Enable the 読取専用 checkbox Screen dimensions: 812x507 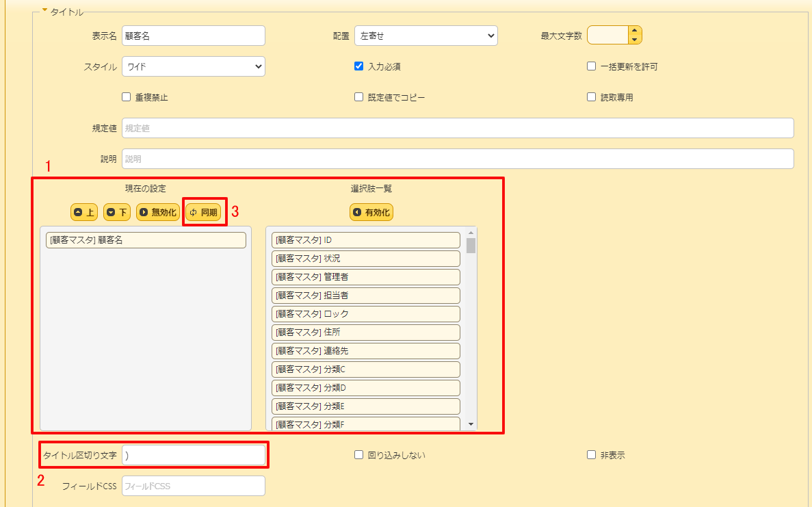click(x=591, y=96)
